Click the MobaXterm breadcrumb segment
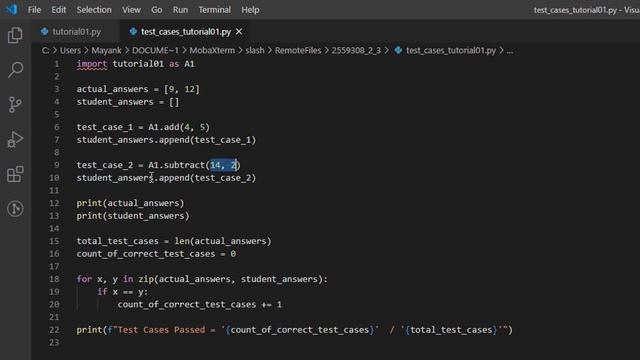Image resolution: width=640 pixels, height=360 pixels. pos(212,50)
